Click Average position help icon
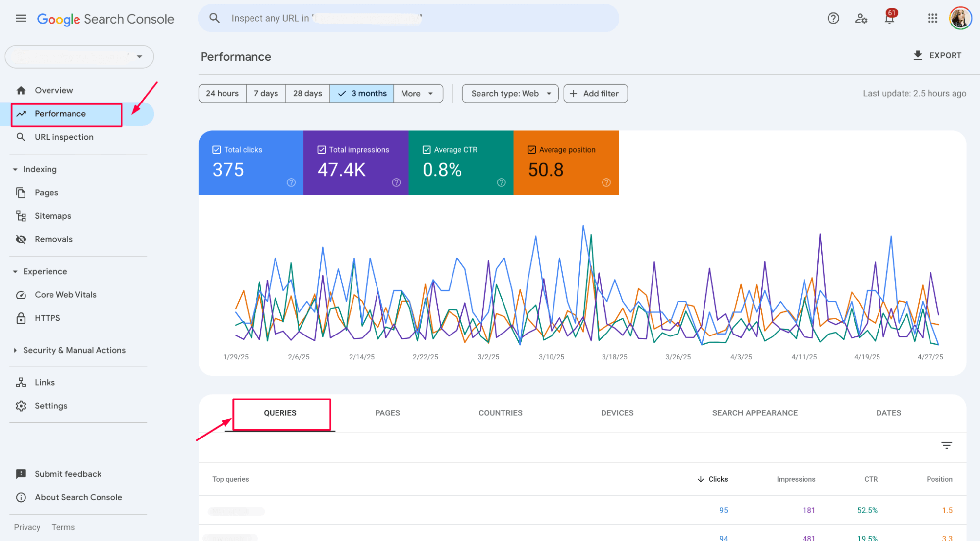The image size is (980, 541). tap(606, 182)
